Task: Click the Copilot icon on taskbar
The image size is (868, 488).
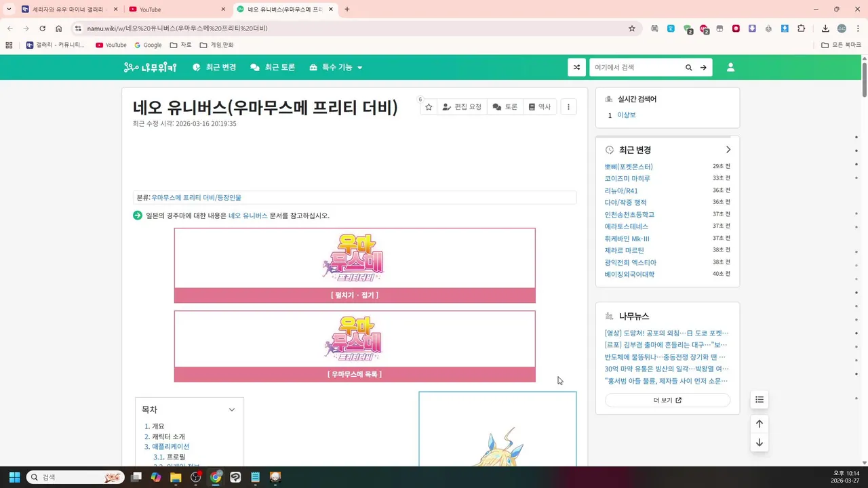Action: pos(156,477)
